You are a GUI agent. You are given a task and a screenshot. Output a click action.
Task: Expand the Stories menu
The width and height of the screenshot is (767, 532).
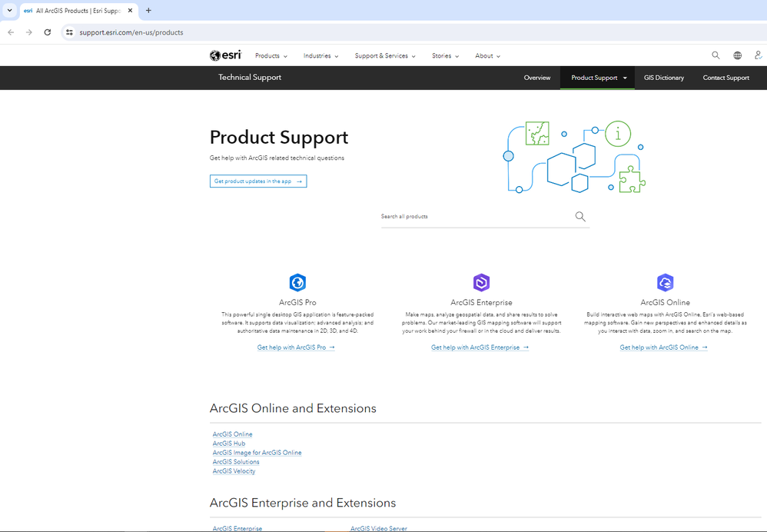click(x=445, y=56)
